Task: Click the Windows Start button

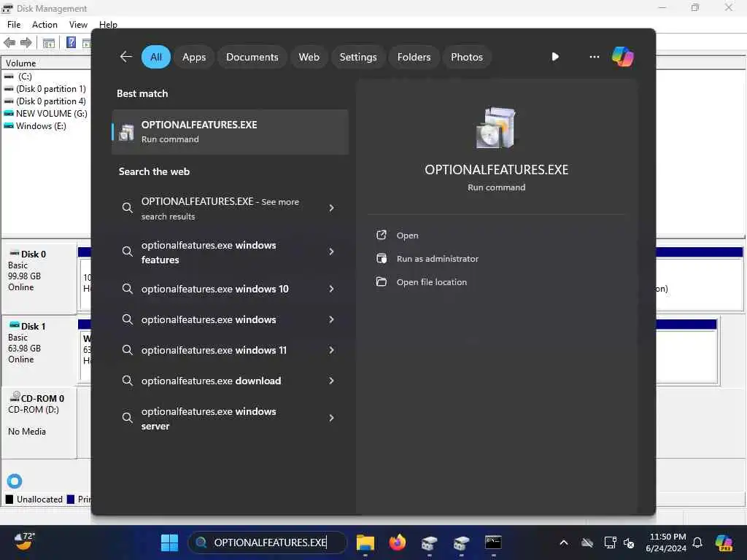Action: click(x=169, y=542)
